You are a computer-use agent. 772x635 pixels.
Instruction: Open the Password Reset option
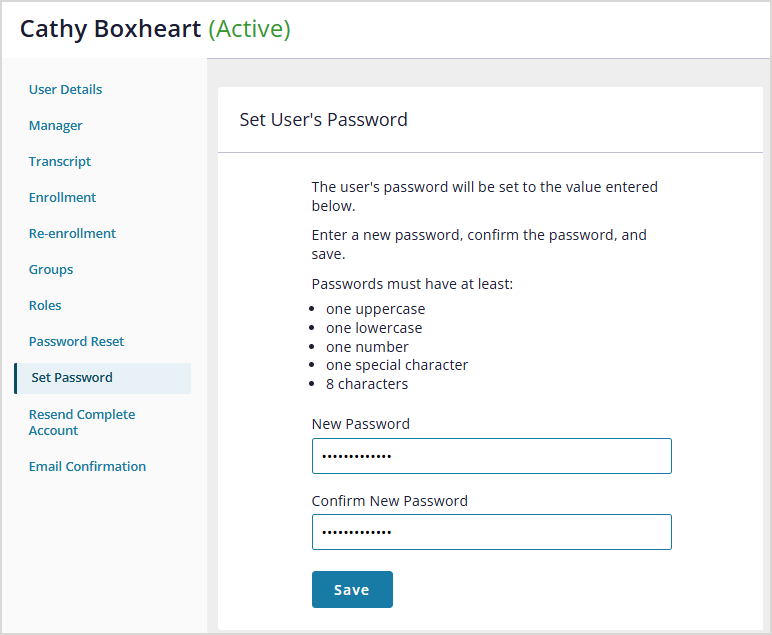click(76, 342)
